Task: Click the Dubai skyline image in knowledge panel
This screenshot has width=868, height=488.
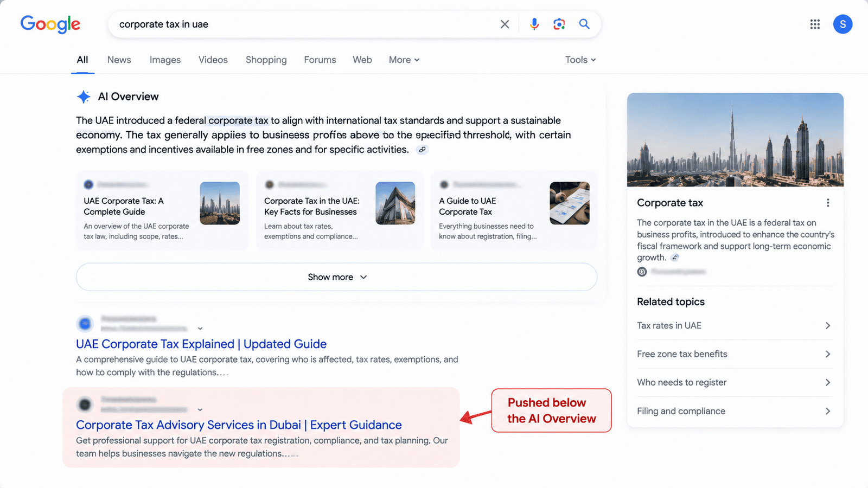Action: click(735, 140)
